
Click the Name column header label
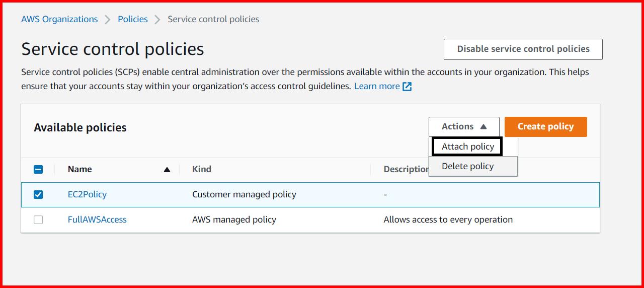tap(80, 169)
